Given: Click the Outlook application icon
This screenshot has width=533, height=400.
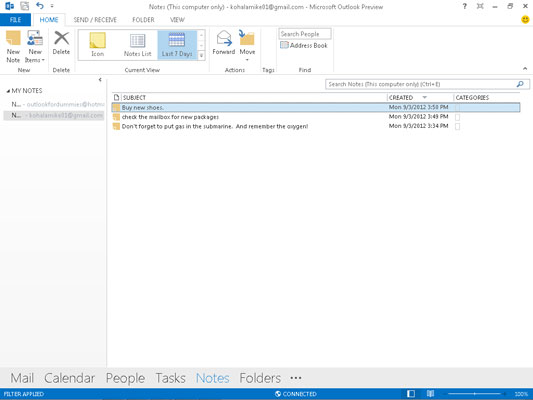Looking at the screenshot, I should pos(9,6).
